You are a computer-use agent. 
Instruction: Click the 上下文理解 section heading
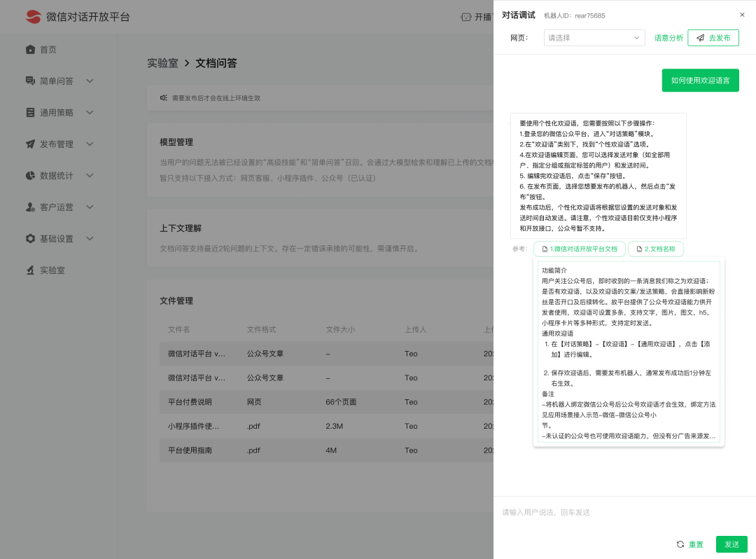181,228
